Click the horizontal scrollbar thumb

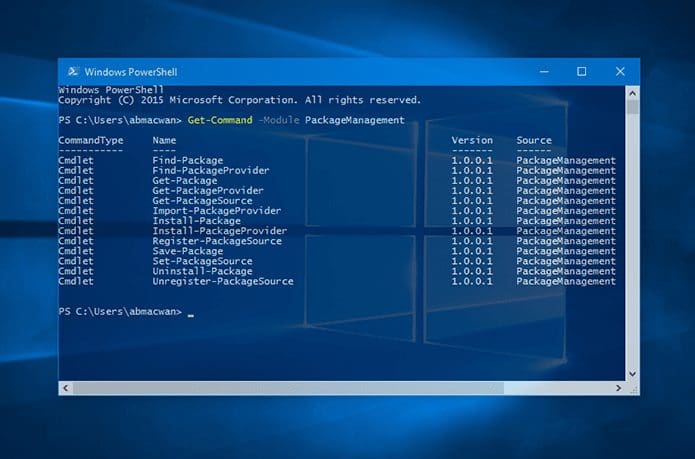tap(288, 388)
